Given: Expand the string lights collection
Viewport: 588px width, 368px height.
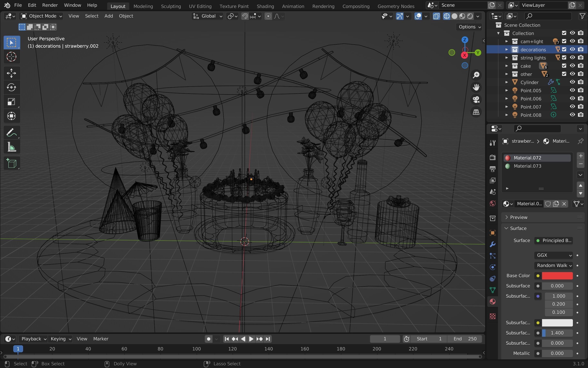Looking at the screenshot, I should click(x=507, y=58).
